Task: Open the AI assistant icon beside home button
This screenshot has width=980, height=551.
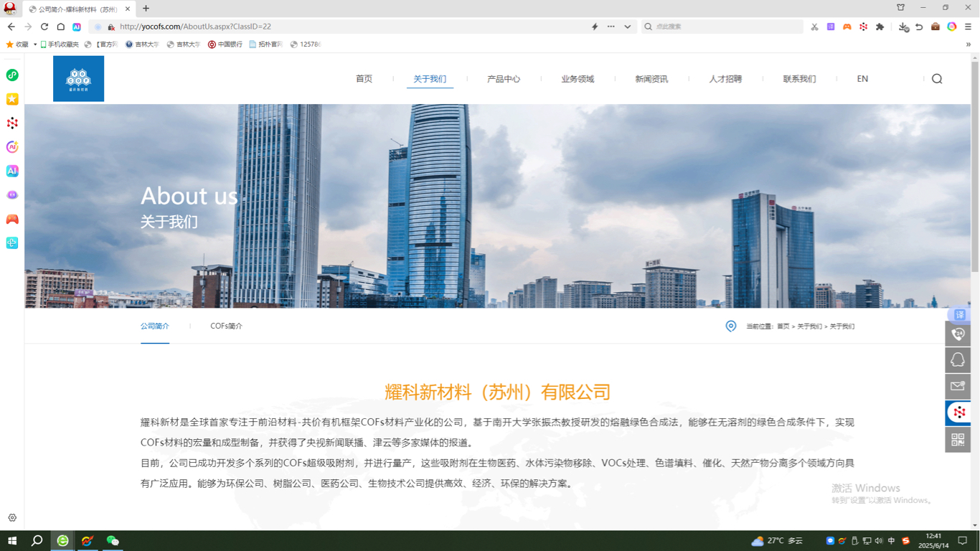Action: tap(77, 27)
